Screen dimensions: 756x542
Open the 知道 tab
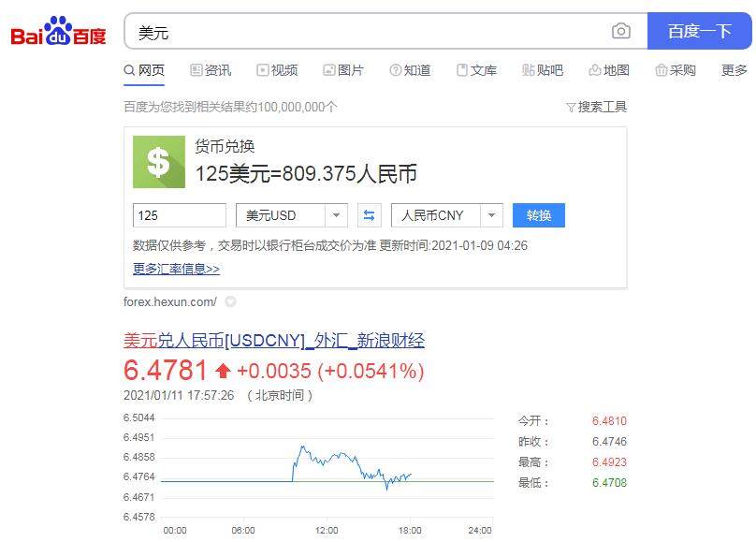coord(410,70)
